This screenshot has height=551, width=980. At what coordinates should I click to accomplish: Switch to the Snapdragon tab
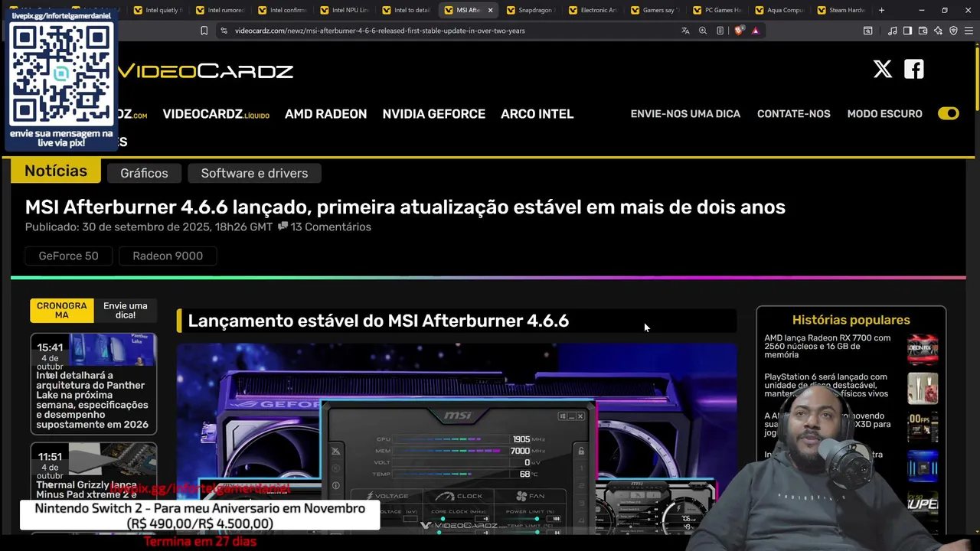click(x=530, y=10)
